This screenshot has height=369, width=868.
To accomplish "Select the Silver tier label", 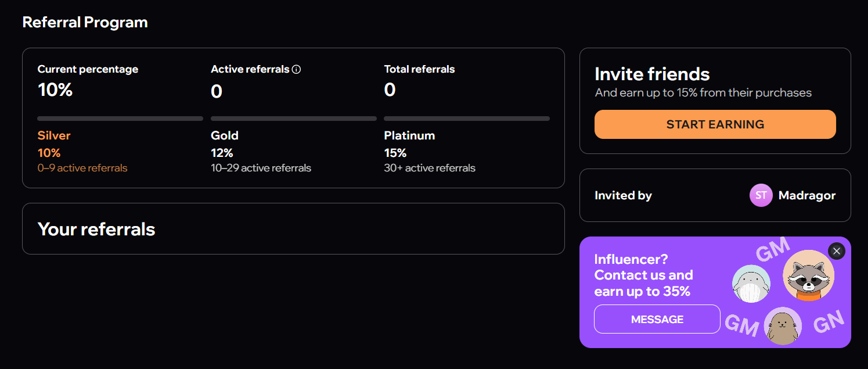I will (x=54, y=135).
